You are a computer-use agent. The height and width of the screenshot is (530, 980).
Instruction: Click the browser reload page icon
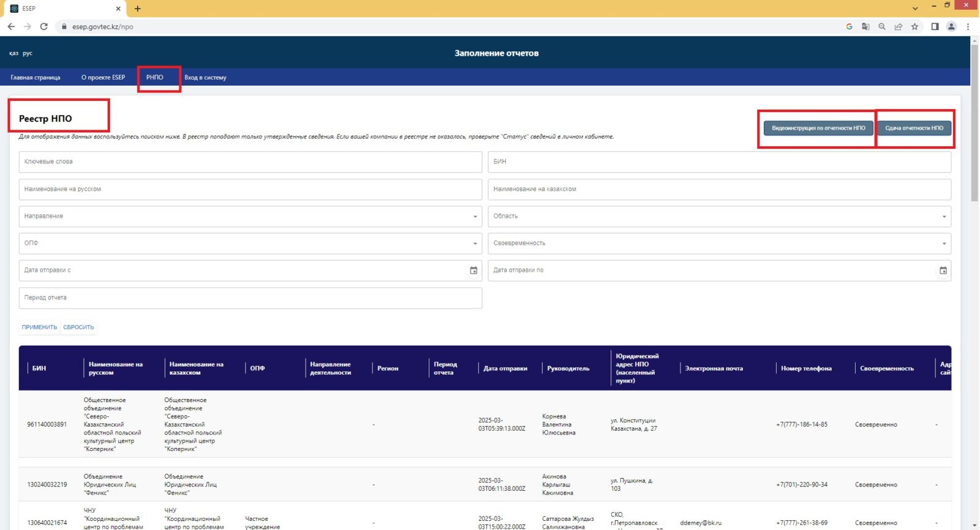pyautogui.click(x=43, y=26)
